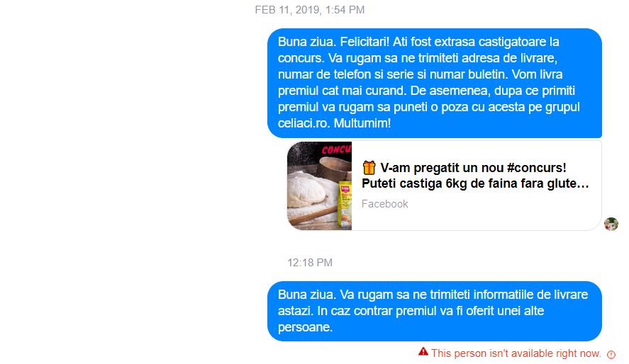Click the 12:18 PM timestamp
Viewport: 629px width, 364px height.
310,263
